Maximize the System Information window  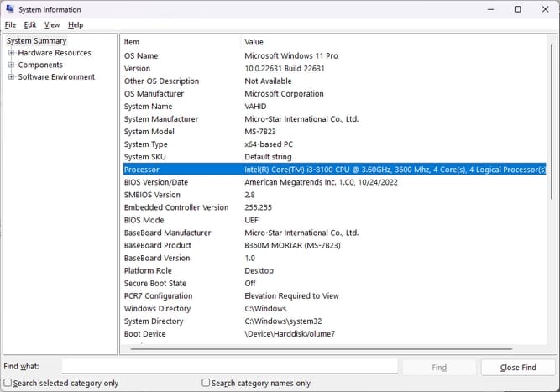click(517, 9)
